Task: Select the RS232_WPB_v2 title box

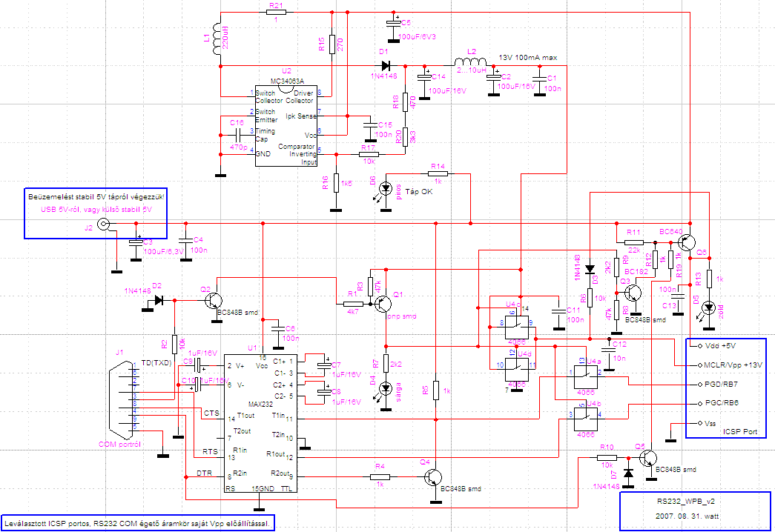Action: pyautogui.click(x=695, y=511)
